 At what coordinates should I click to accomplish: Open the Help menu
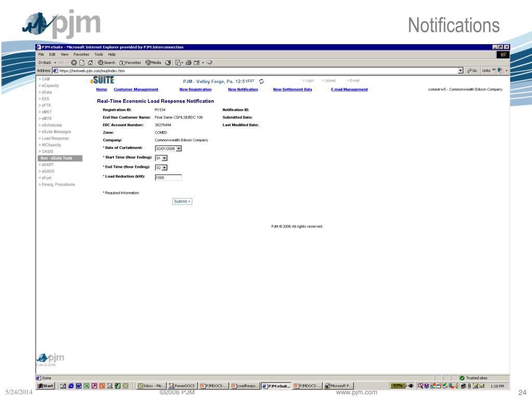click(112, 54)
